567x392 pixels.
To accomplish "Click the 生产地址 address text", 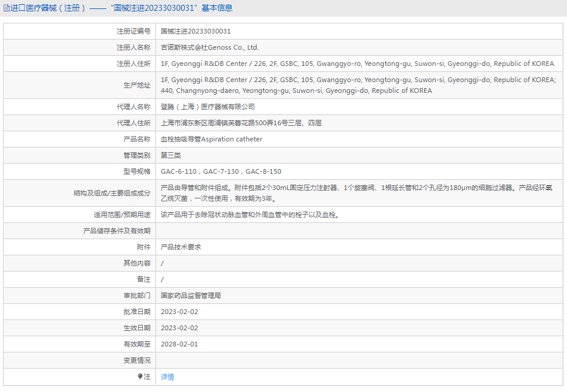I will (358, 85).
